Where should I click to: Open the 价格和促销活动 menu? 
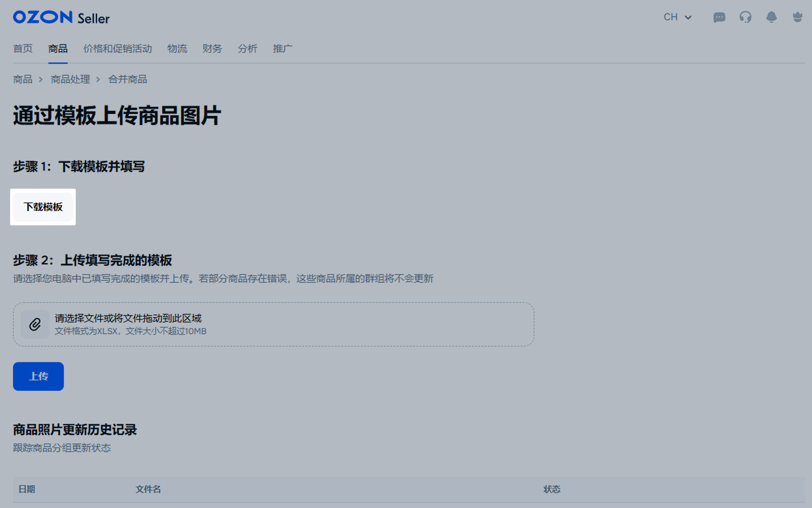point(117,49)
